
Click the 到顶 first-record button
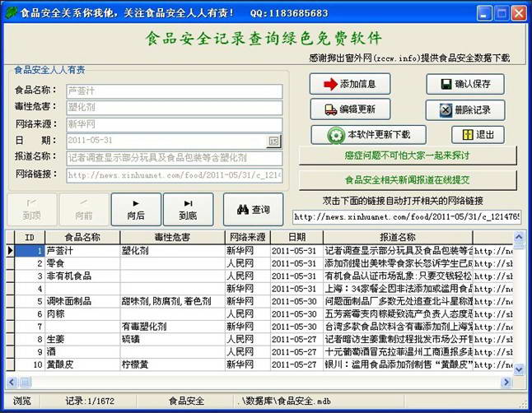coord(32,209)
